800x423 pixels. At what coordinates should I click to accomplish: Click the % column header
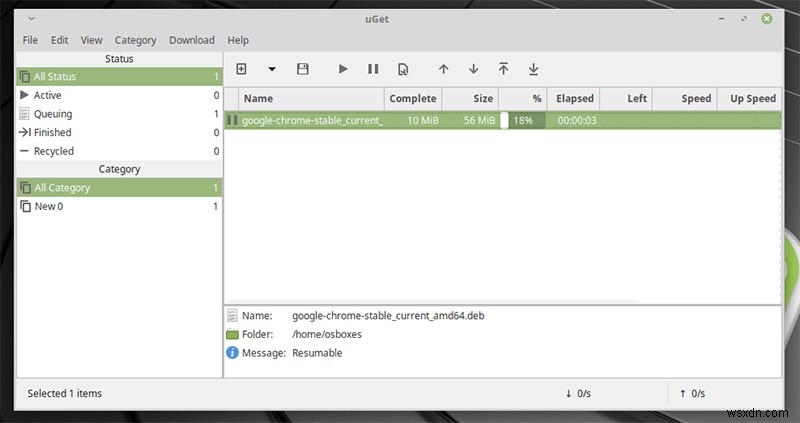point(522,98)
